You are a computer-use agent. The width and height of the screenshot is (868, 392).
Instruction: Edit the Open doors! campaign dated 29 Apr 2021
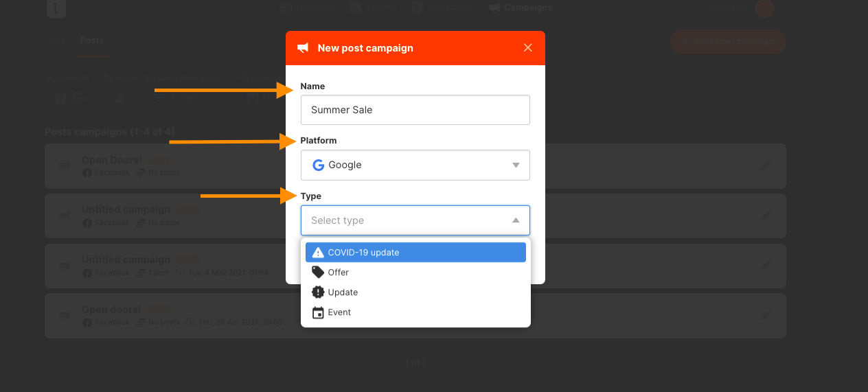coord(766,315)
